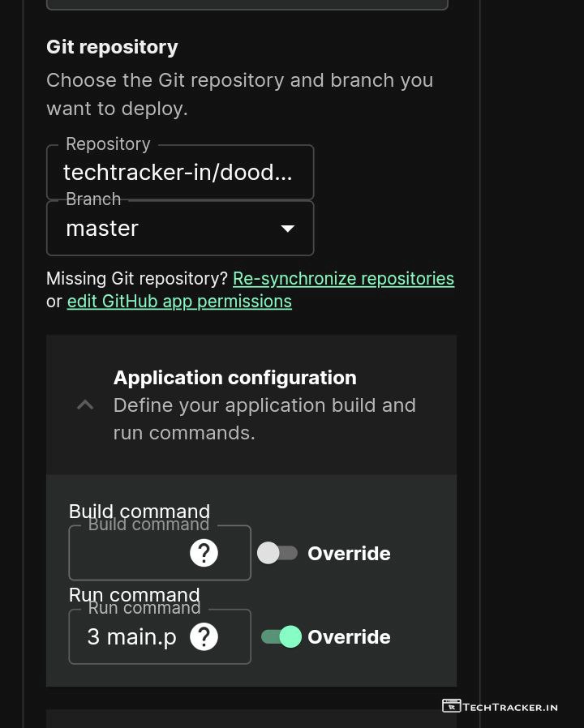The image size is (584, 728).
Task: Click the Run command help question icon
Action: click(x=204, y=636)
